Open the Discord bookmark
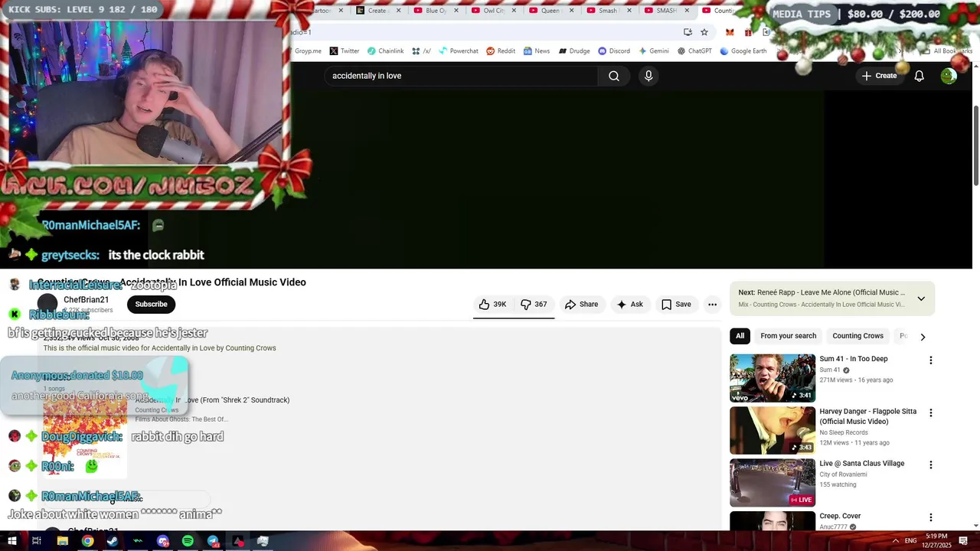 coord(614,51)
